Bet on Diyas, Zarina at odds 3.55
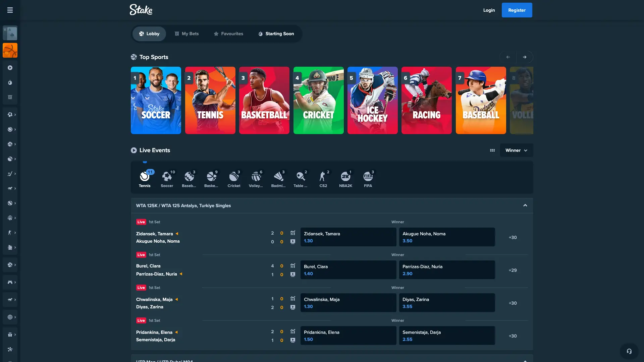The height and width of the screenshot is (362, 644). [447, 303]
